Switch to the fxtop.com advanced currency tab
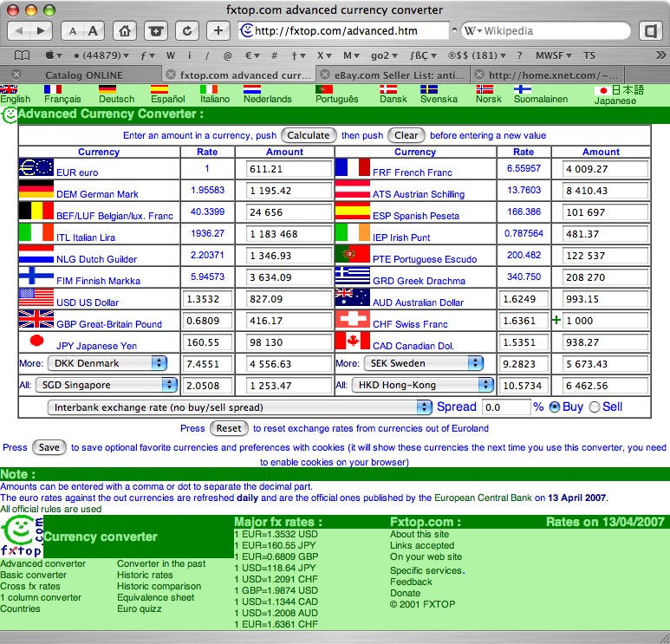 coord(244,75)
